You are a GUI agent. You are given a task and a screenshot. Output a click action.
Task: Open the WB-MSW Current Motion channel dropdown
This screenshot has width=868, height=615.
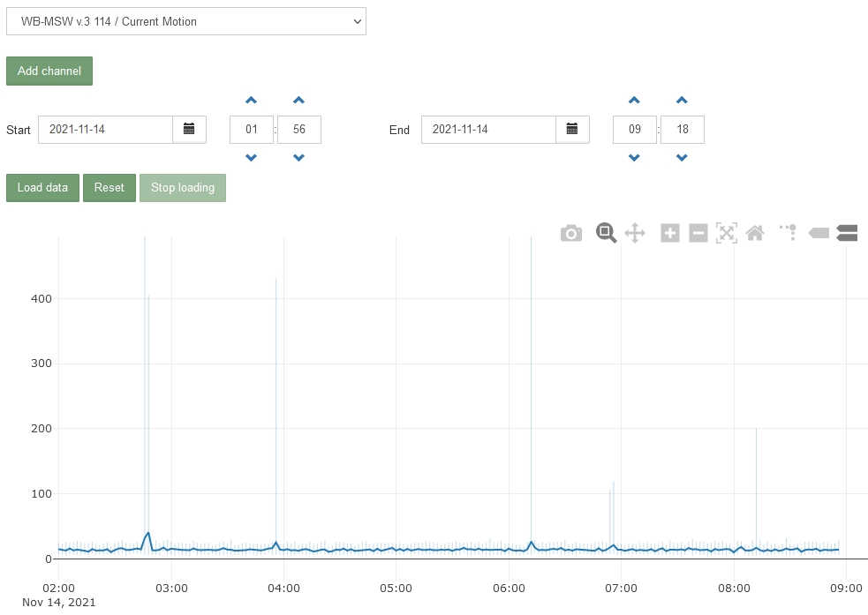click(186, 21)
